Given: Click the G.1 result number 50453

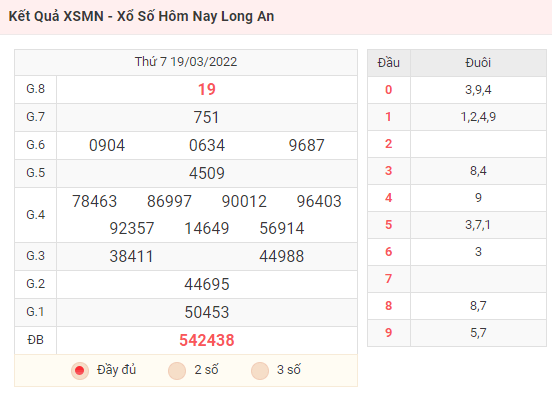Looking at the screenshot, I should pos(207,312).
